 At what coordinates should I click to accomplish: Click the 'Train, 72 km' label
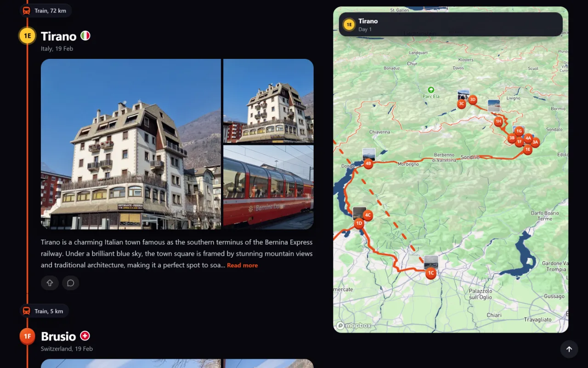[x=50, y=11]
